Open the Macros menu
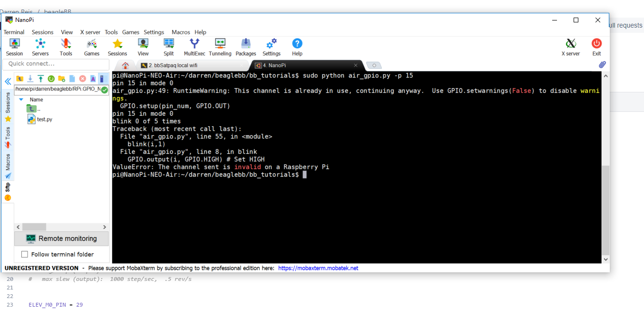This screenshot has height=309, width=644. (x=180, y=32)
